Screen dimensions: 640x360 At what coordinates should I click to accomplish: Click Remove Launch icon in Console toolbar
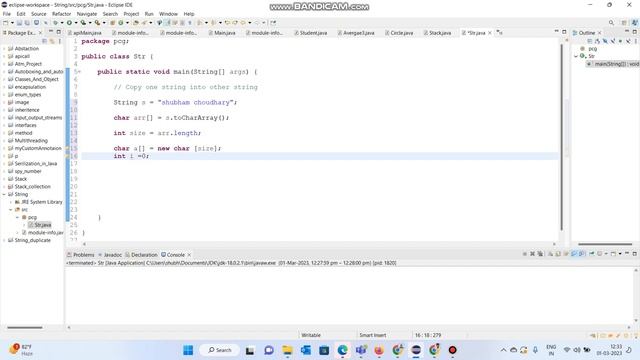click(x=533, y=254)
